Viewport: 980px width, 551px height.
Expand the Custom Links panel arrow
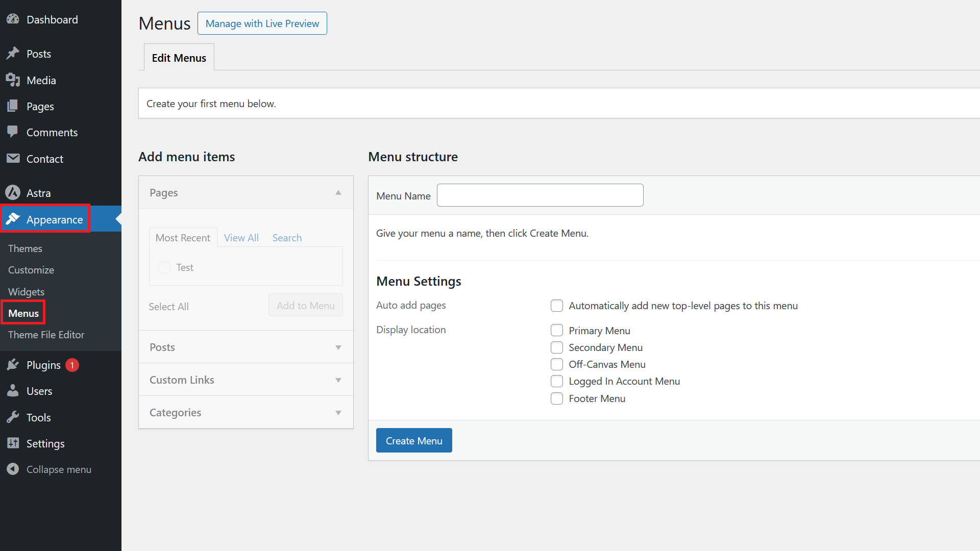coord(338,380)
